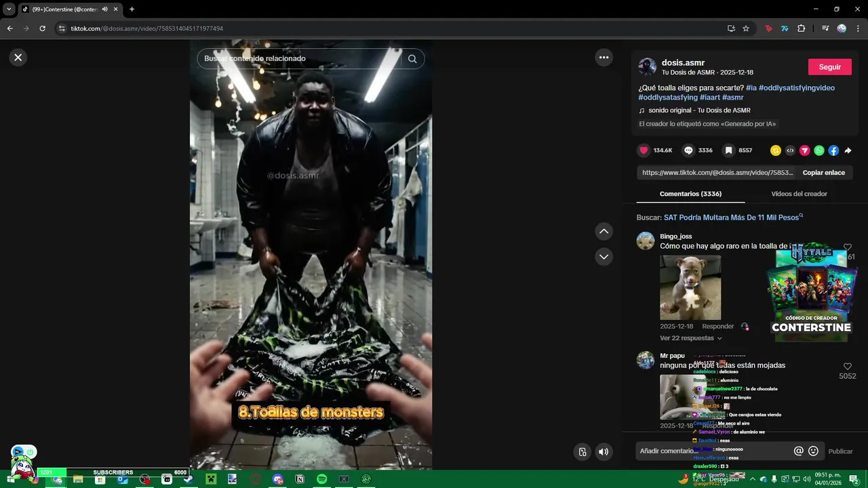The image size is (868, 488).
Task: Click the search magnifier in related content bar
Action: coord(412,59)
